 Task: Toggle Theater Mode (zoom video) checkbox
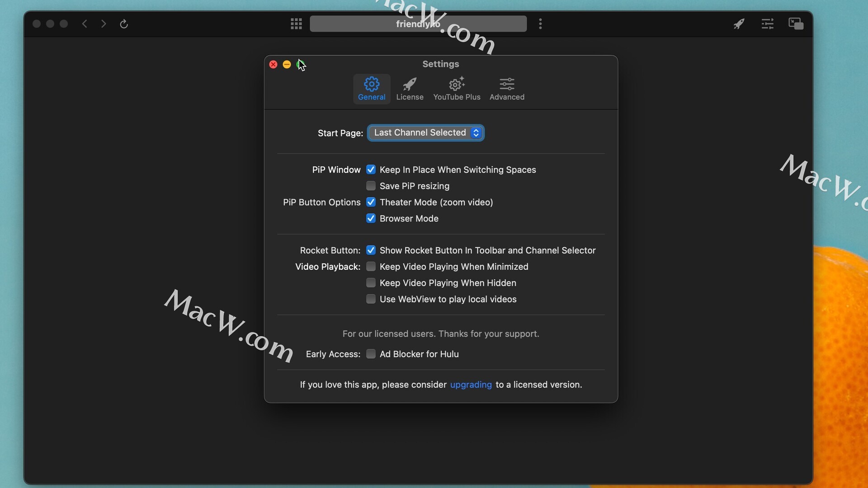(x=371, y=202)
